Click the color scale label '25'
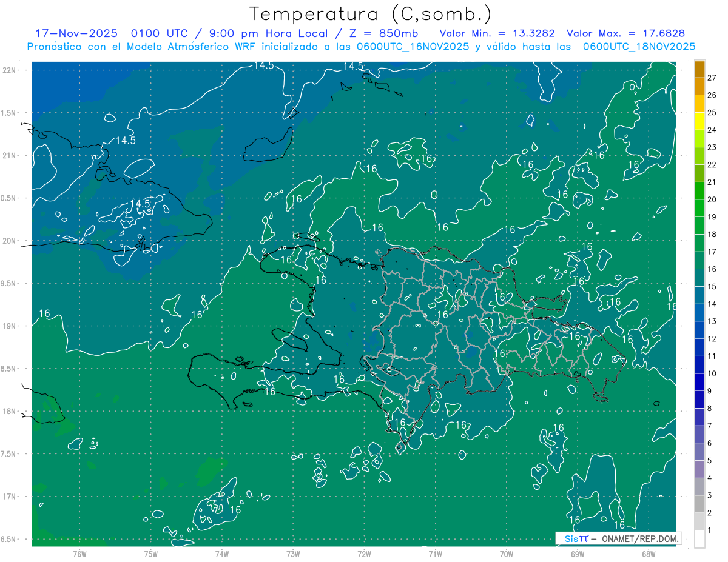 pos(712,112)
